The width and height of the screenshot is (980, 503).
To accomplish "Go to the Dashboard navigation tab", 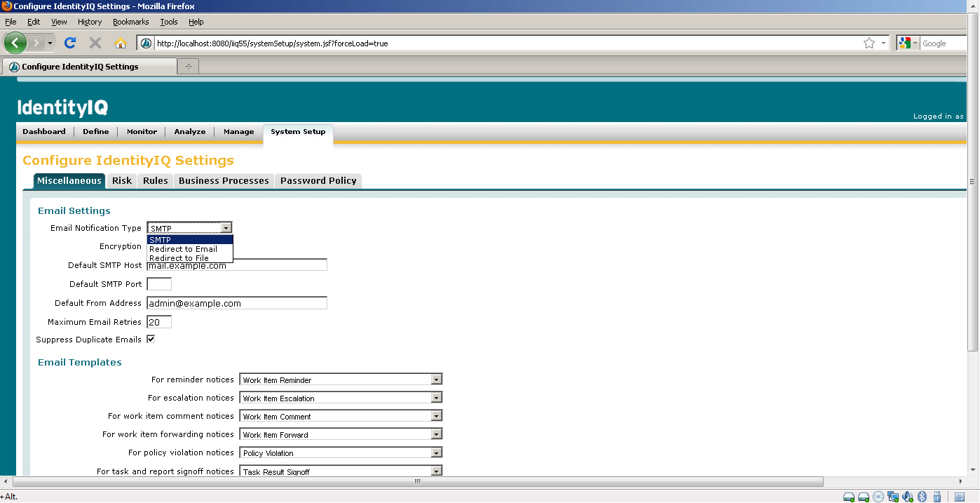I will coord(44,131).
